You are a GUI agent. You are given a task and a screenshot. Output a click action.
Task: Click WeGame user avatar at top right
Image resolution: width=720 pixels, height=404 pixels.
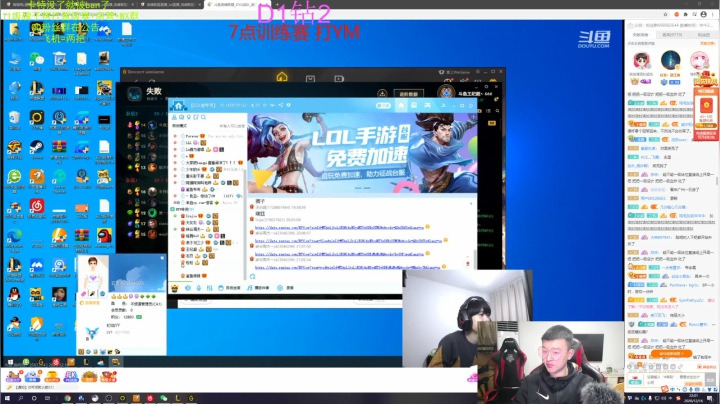pos(446,93)
